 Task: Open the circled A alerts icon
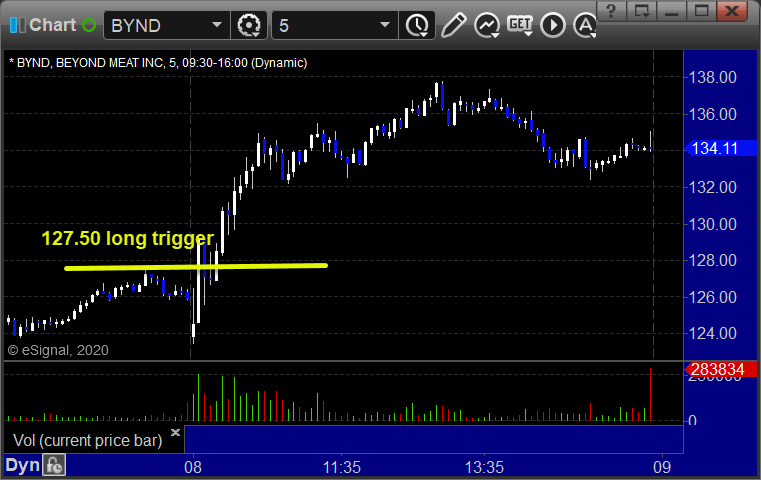[585, 25]
